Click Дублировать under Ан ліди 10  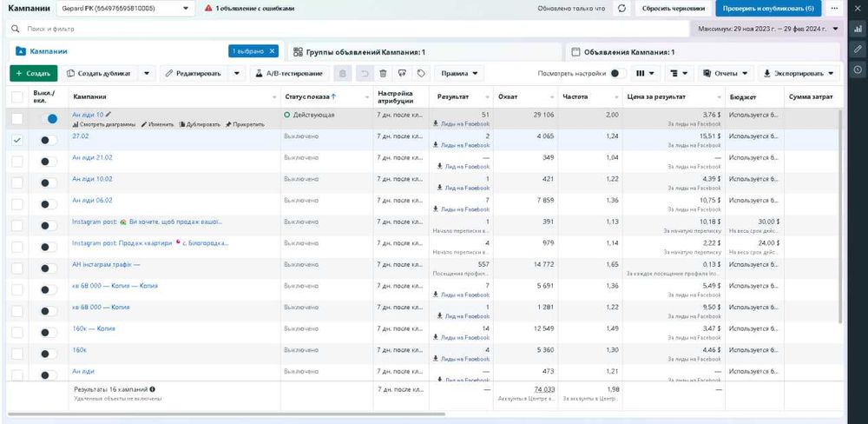pos(200,124)
